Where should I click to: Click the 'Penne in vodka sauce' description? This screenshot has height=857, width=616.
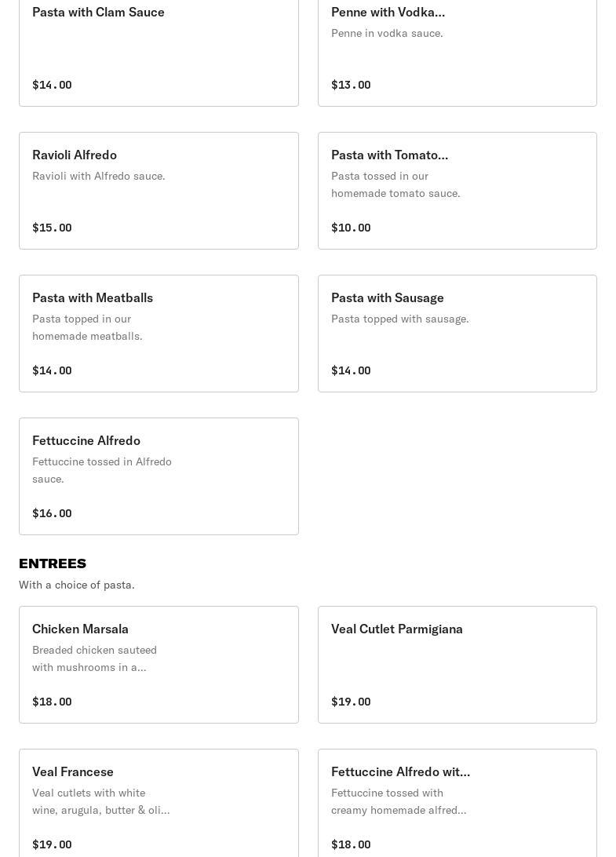(x=387, y=33)
